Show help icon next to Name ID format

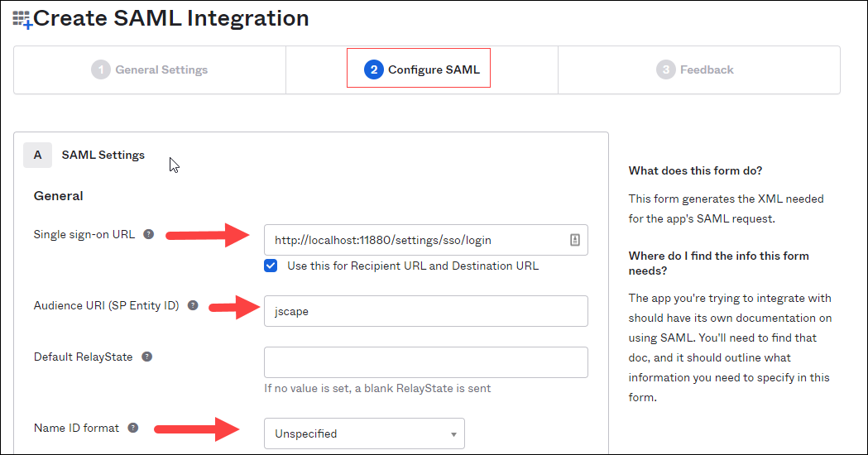[x=133, y=428]
